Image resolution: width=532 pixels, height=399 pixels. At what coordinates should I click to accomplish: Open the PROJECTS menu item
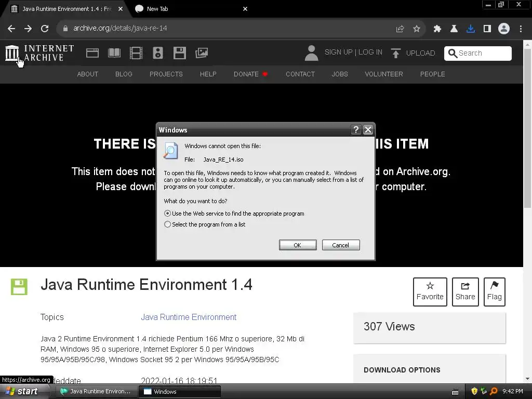[x=166, y=74]
